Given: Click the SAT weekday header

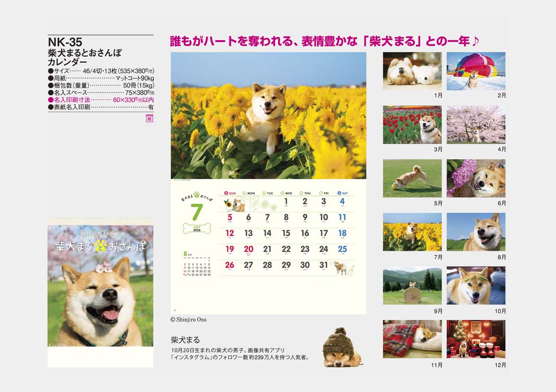Looking at the screenshot, I should pyautogui.click(x=342, y=194).
